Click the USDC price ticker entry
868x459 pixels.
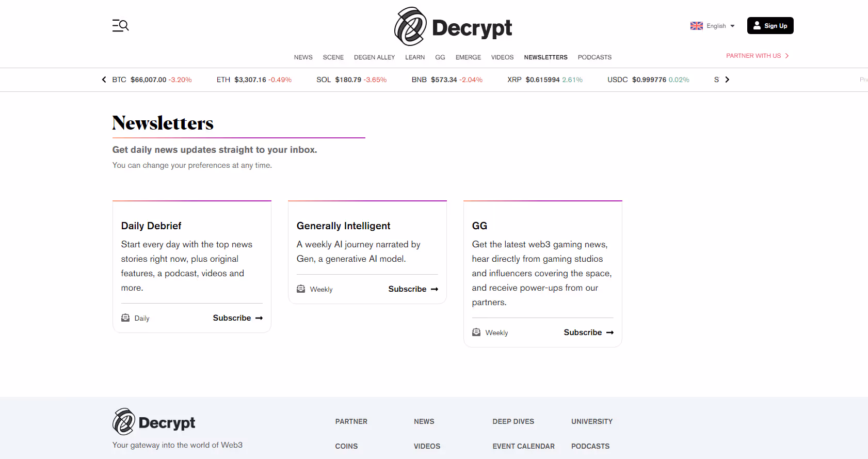[648, 80]
